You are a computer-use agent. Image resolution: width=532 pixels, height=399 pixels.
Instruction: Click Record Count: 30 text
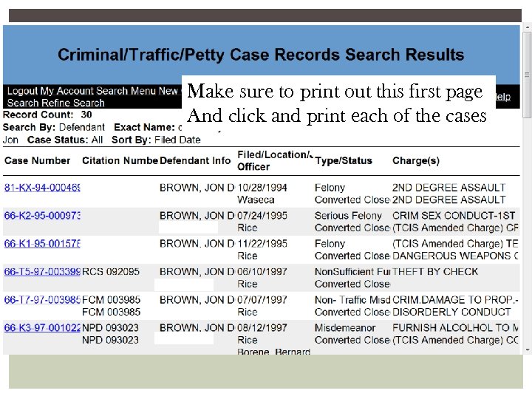(x=47, y=115)
